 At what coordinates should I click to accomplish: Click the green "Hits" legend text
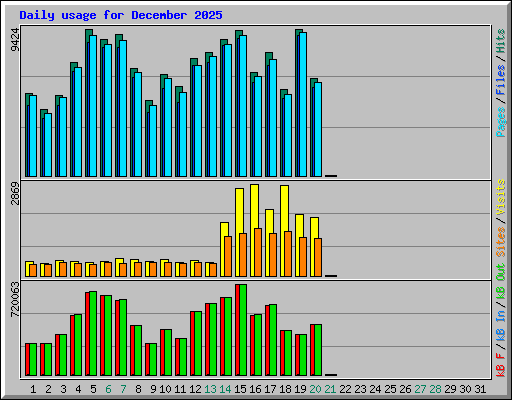tap(501, 41)
